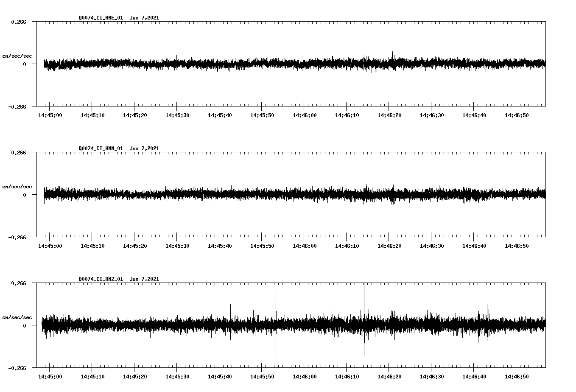Click the cm/sec/sec unit label of HNN plot
The image size is (576, 392).
(x=17, y=187)
